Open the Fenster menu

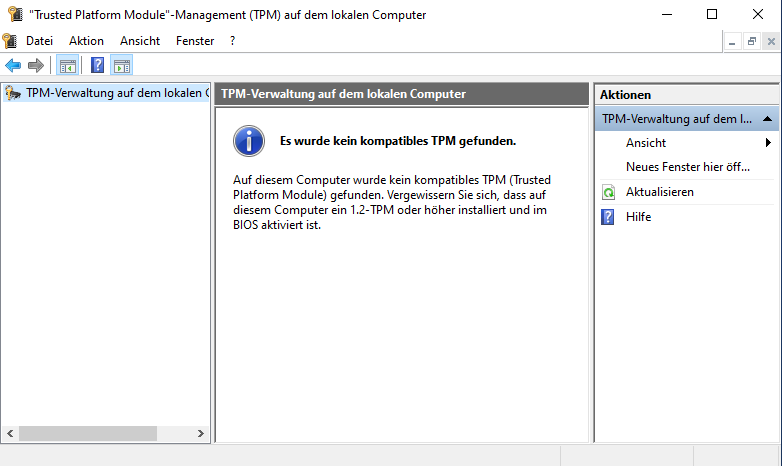point(195,41)
